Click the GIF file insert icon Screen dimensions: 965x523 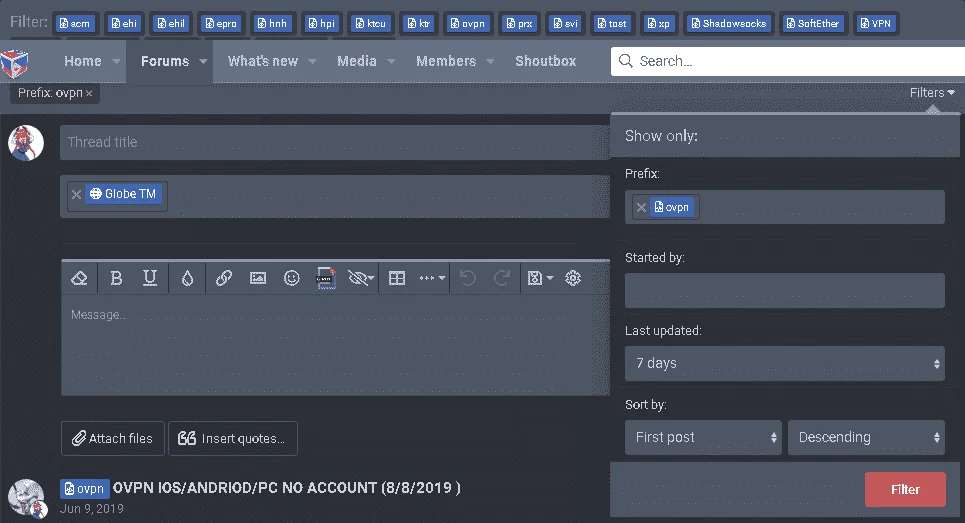point(326,278)
